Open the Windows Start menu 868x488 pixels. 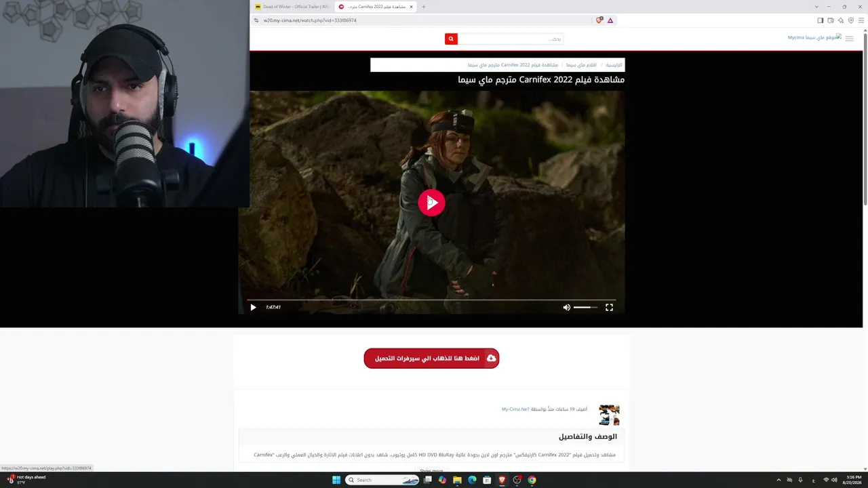336,480
